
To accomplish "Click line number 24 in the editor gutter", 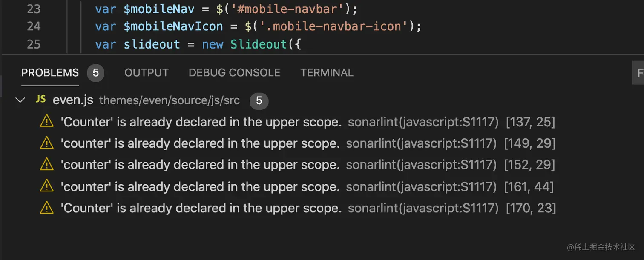I will pyautogui.click(x=34, y=26).
